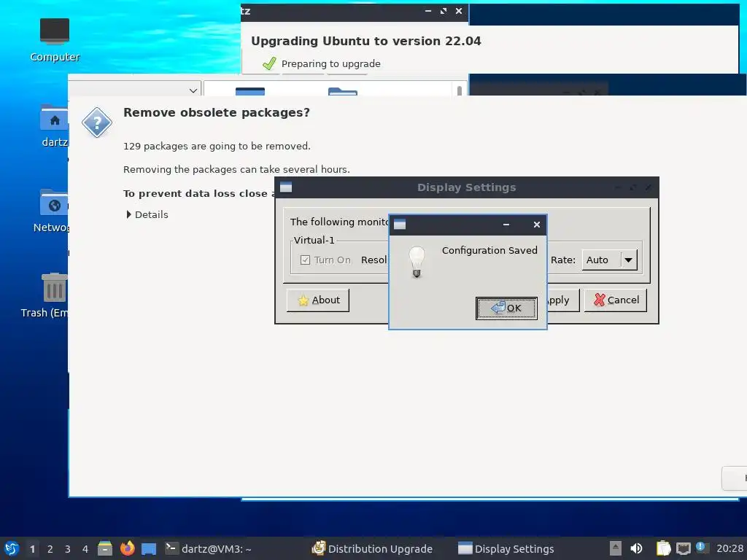747x560 pixels.
Task: Switch to workspace 3 in the pager
Action: [68, 549]
